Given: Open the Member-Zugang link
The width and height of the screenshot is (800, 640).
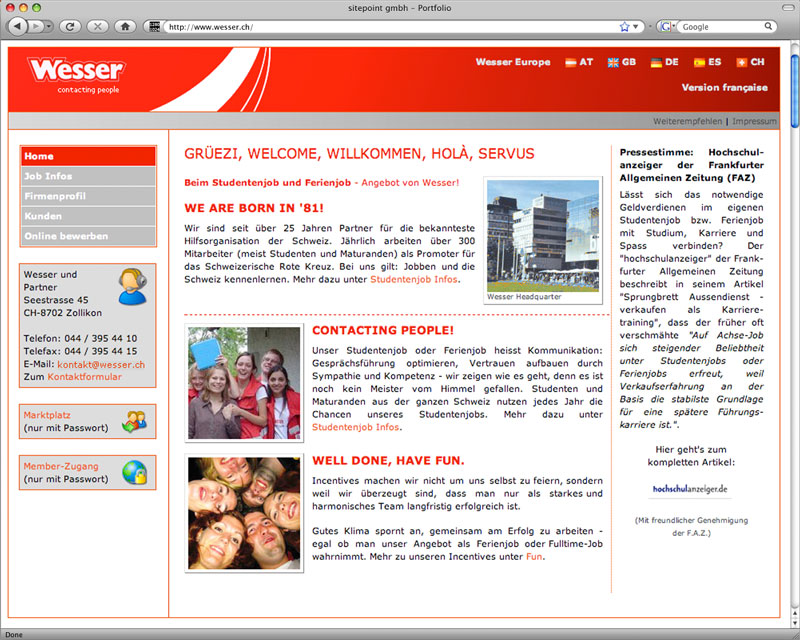Looking at the screenshot, I should point(61,466).
